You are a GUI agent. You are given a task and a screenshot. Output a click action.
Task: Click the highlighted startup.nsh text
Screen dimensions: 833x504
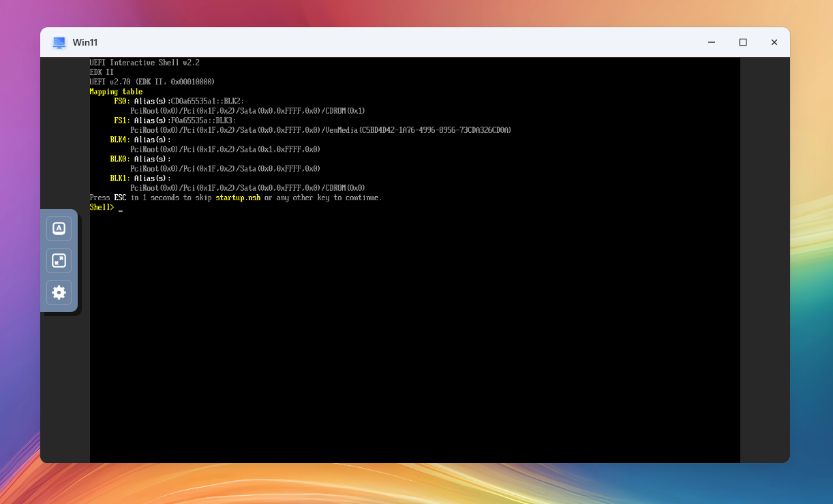pos(238,198)
